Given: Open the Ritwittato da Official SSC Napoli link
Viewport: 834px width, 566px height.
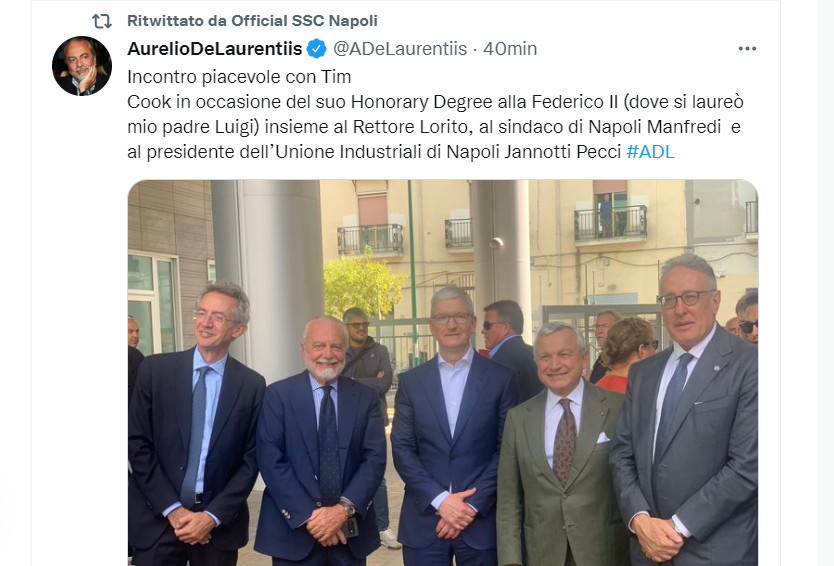Looking at the screenshot, I should point(252,21).
